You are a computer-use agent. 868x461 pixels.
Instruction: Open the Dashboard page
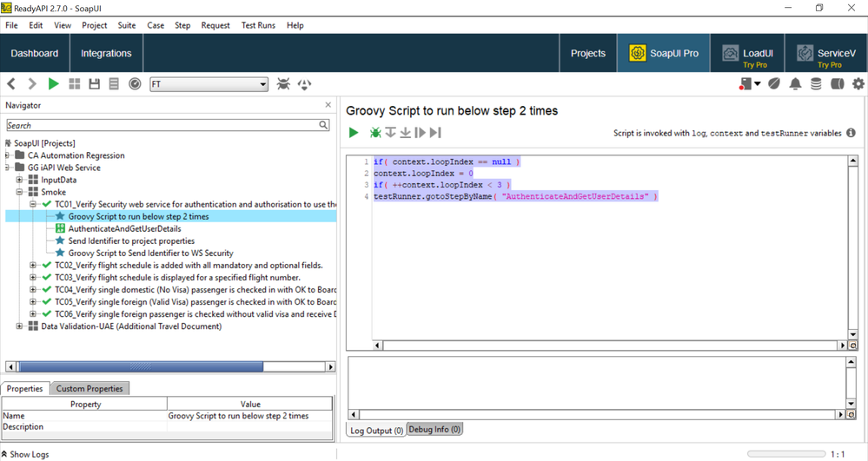click(35, 54)
